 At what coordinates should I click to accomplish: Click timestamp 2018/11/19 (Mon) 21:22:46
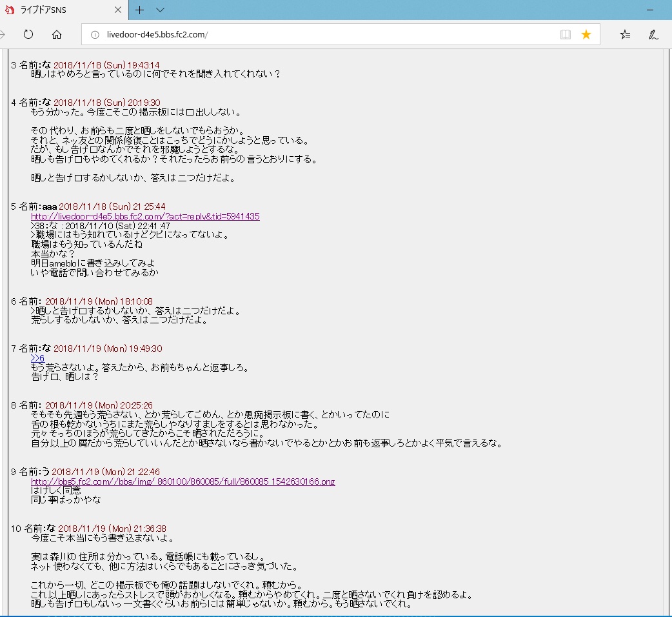click(106, 472)
